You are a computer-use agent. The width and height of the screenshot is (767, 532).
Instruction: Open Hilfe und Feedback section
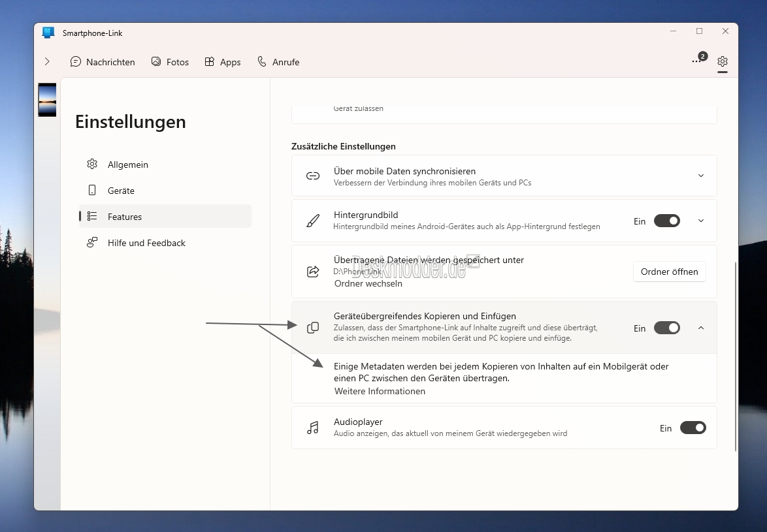pos(165,243)
